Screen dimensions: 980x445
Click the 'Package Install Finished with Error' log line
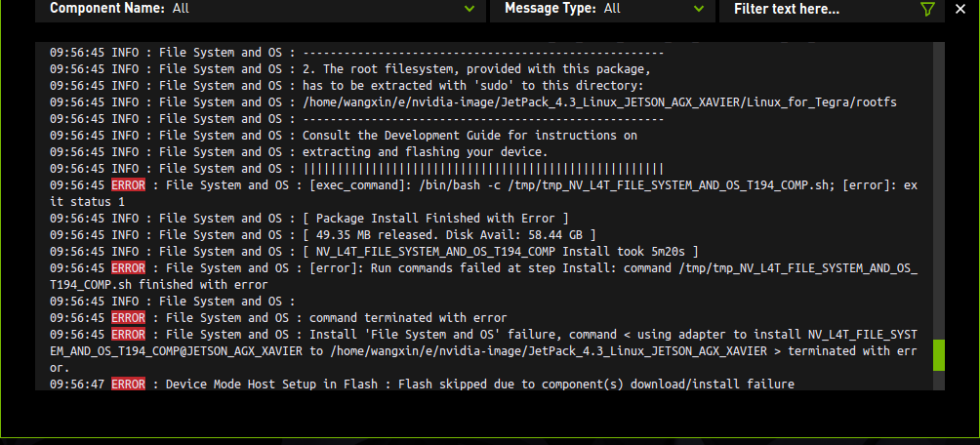pyautogui.click(x=435, y=218)
